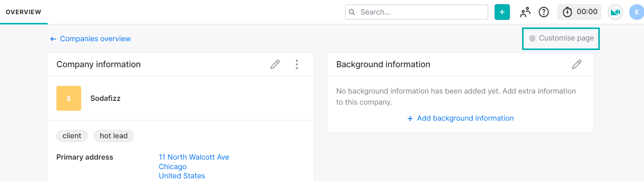Click the Customise page button

click(561, 39)
